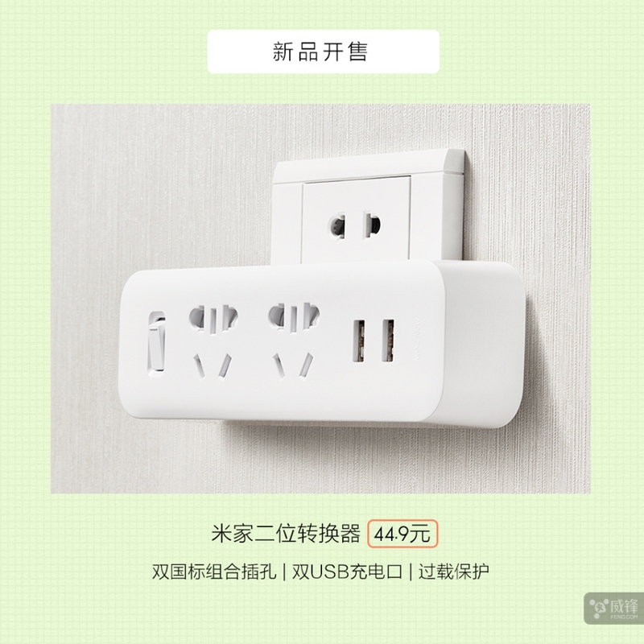Select the 双USB充电口 feature text
The width and height of the screenshot is (644, 644).
tap(347, 572)
